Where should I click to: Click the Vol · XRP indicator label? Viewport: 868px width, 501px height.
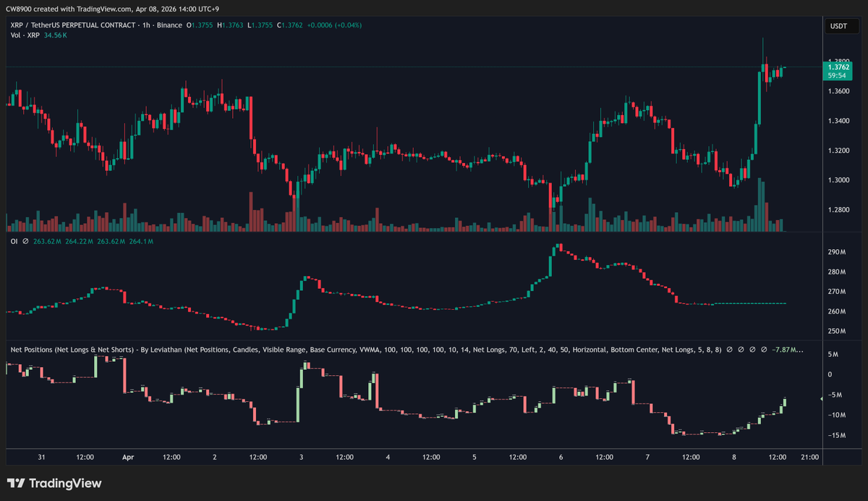tap(25, 35)
